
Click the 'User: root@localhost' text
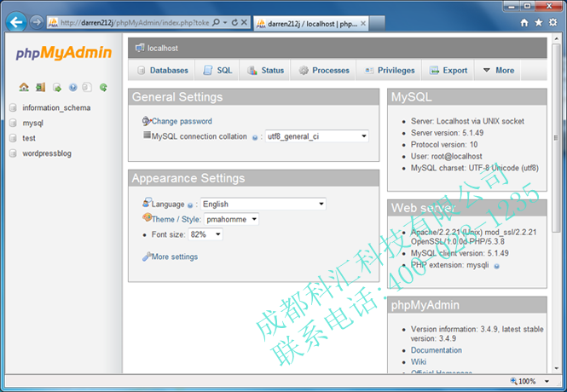pos(446,156)
